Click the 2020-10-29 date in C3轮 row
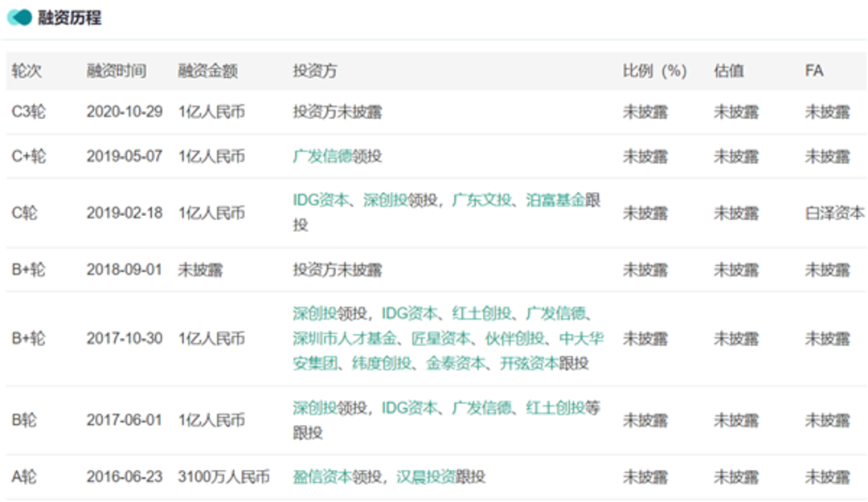 (124, 112)
